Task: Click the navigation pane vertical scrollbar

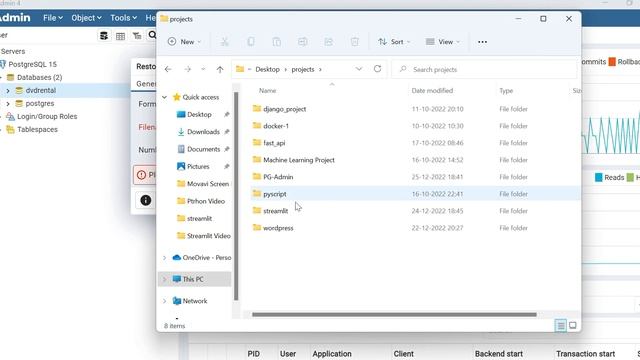Action: [x=236, y=196]
